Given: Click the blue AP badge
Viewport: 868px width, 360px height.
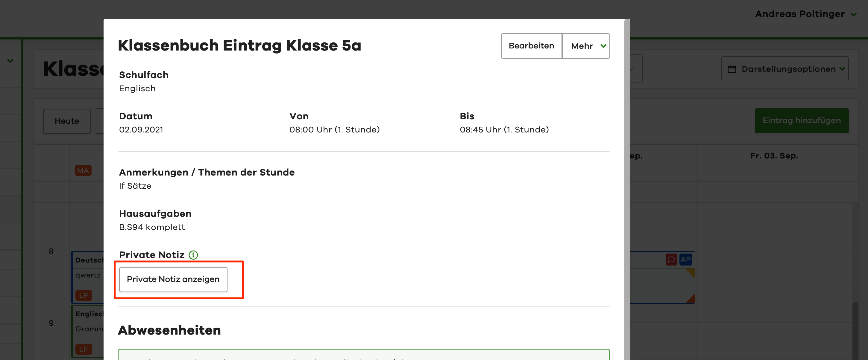Looking at the screenshot, I should click(x=685, y=260).
